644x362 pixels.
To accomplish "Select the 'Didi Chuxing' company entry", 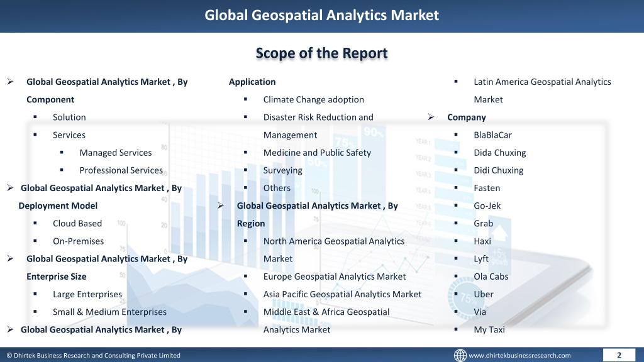I will click(499, 170).
